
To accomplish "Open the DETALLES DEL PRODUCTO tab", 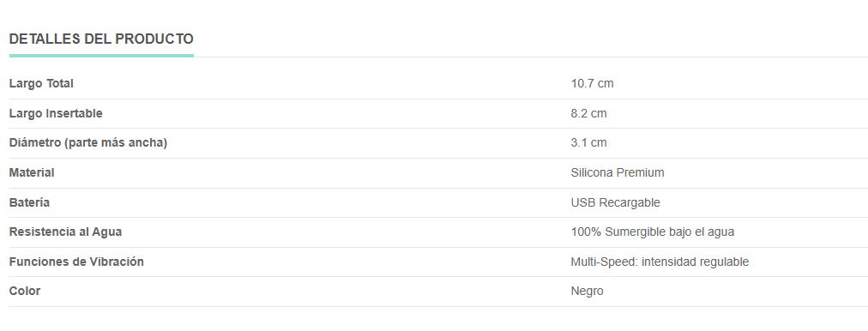I will (101, 39).
